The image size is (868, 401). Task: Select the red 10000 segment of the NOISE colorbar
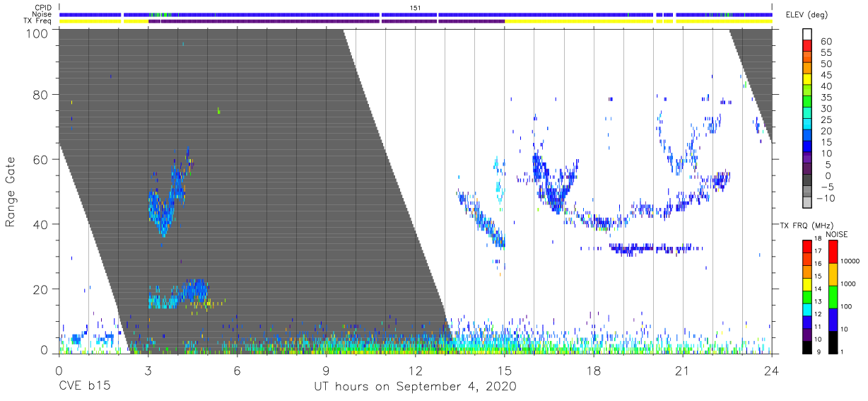pos(833,252)
